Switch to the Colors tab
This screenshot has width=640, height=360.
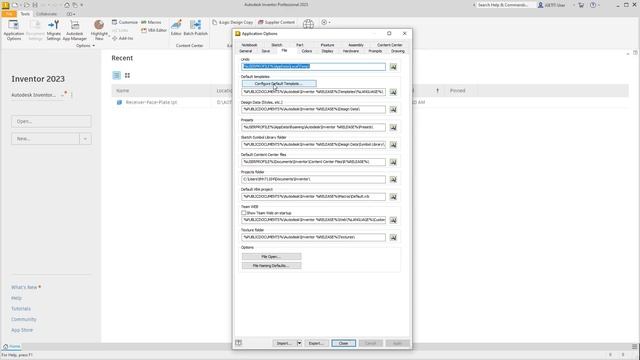[307, 51]
